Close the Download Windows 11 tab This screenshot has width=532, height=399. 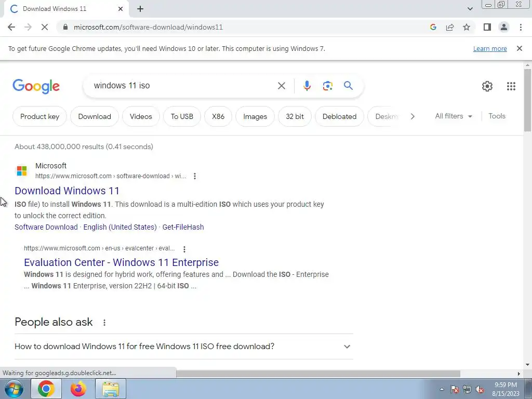pyautogui.click(x=121, y=9)
